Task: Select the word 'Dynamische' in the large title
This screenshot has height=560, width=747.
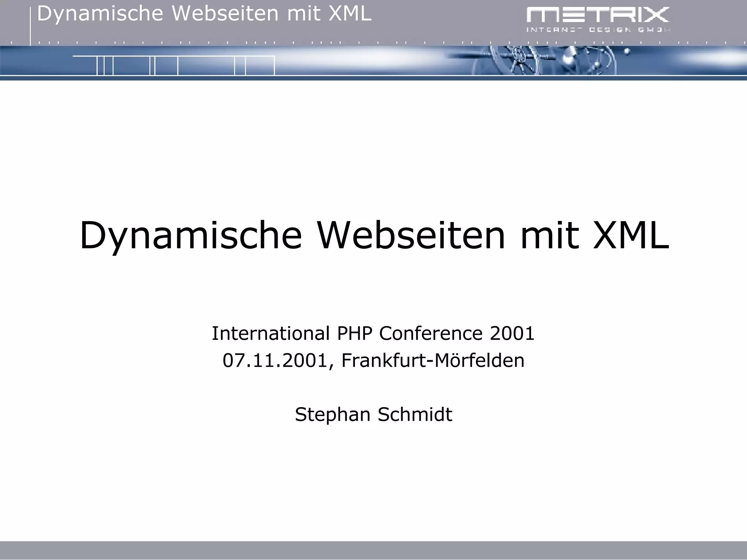Action: click(190, 235)
